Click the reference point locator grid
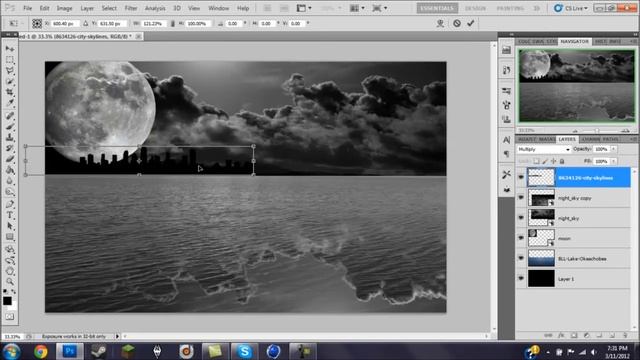The image size is (640, 360). click(37, 24)
